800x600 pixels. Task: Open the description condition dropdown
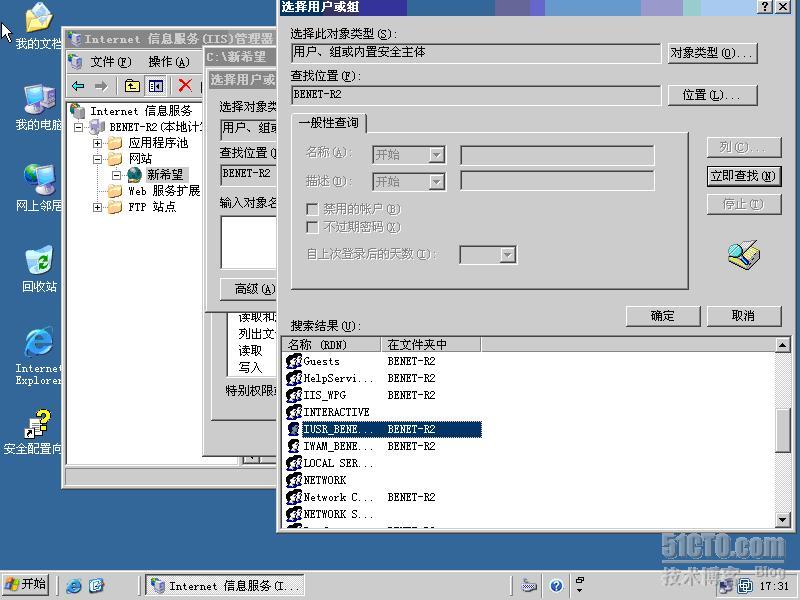pos(437,182)
